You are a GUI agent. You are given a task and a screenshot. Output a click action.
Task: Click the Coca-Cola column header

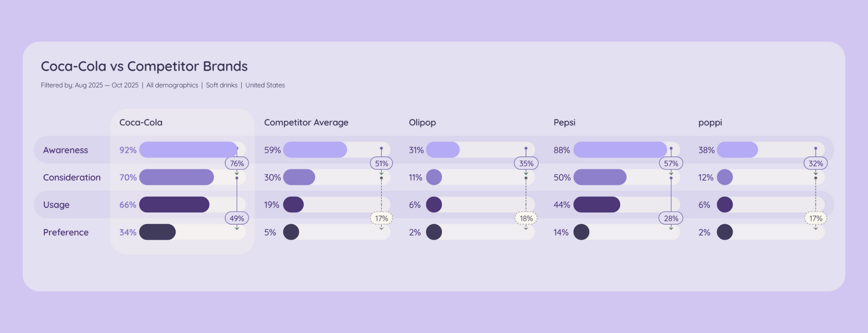141,123
